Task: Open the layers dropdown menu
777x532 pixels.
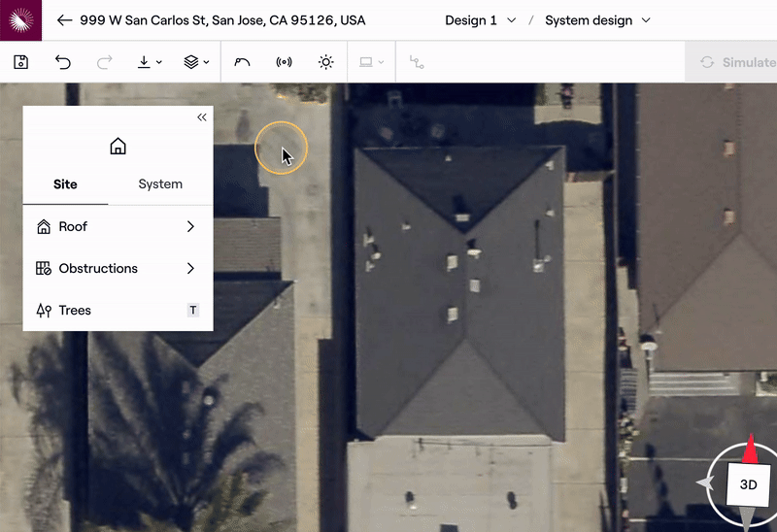Action: pyautogui.click(x=196, y=62)
